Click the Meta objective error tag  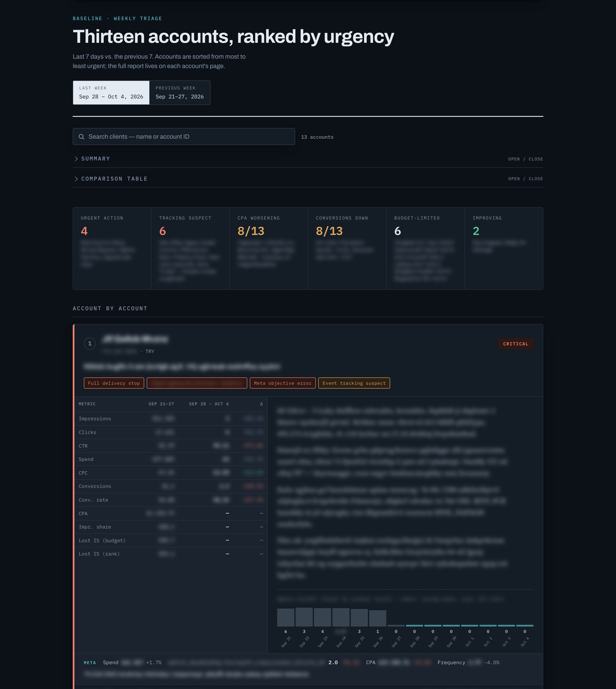(x=283, y=383)
